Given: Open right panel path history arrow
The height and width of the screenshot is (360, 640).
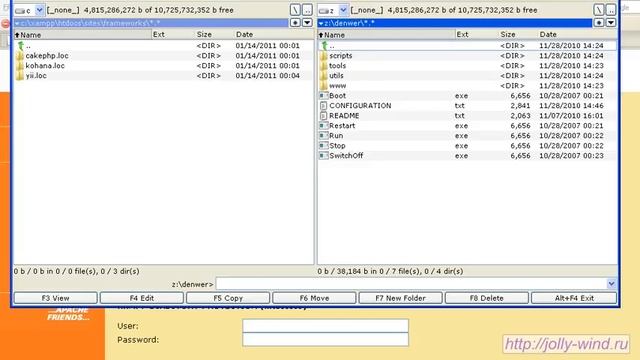Looking at the screenshot, I should (x=611, y=23).
